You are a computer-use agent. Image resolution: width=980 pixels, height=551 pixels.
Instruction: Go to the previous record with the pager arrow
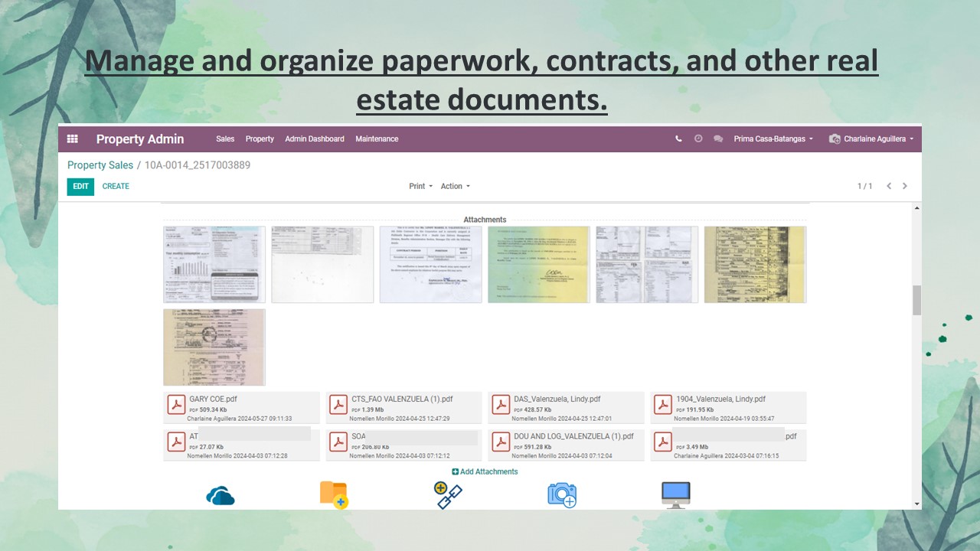tap(889, 186)
